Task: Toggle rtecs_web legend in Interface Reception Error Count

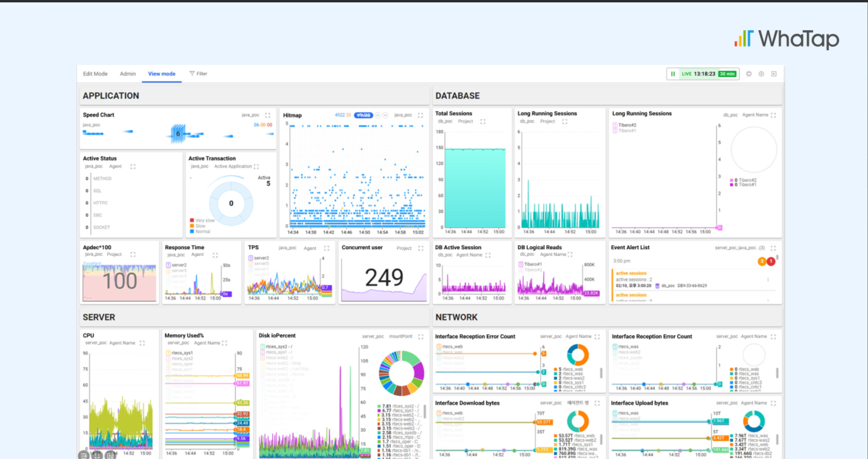Action: [x=450, y=346]
